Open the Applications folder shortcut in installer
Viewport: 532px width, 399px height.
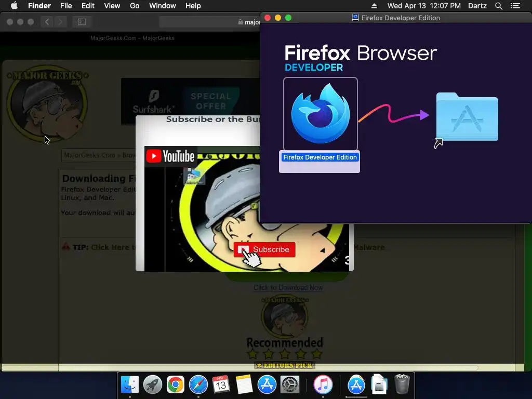467,117
